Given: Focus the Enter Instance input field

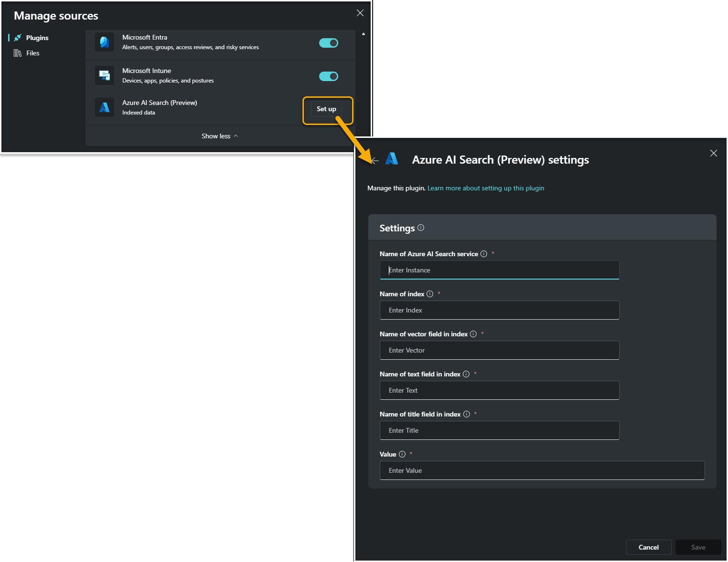Looking at the screenshot, I should click(x=499, y=270).
